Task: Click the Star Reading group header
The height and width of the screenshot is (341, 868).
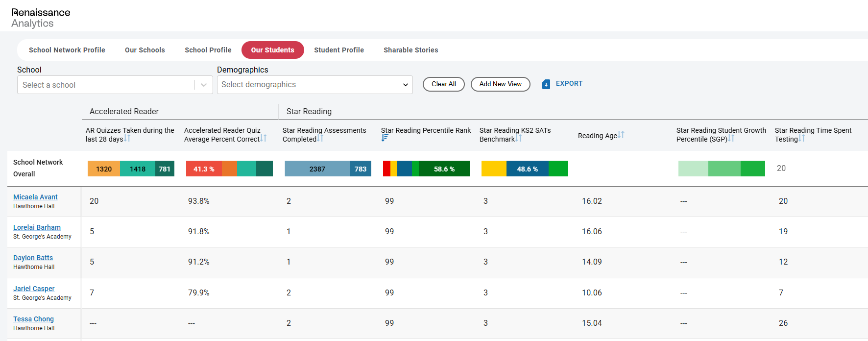Action: pos(309,112)
